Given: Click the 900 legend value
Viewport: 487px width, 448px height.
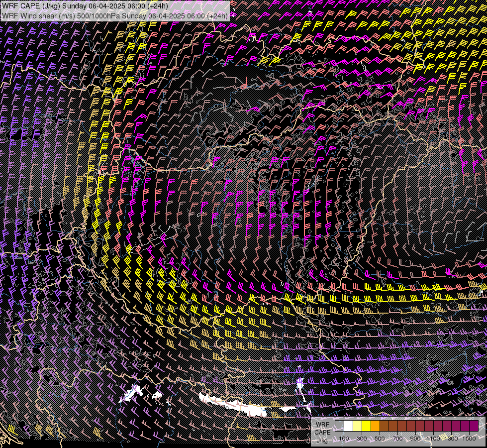Looking at the screenshot, I should tap(415, 439).
